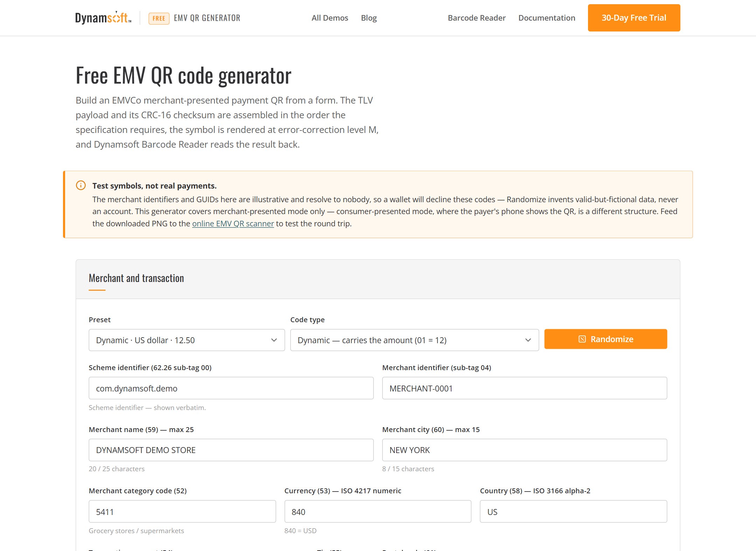Click the 'Merchant city (60) — max 15' label
The width and height of the screenshot is (756, 551).
tap(431, 430)
